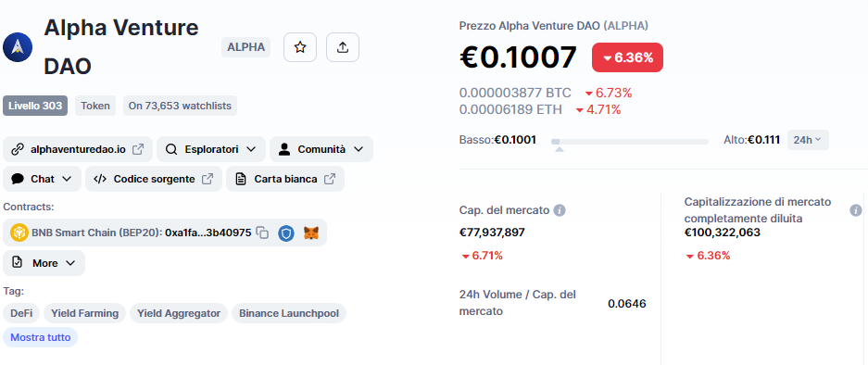
Task: Expand the More contracts list
Action: (44, 263)
